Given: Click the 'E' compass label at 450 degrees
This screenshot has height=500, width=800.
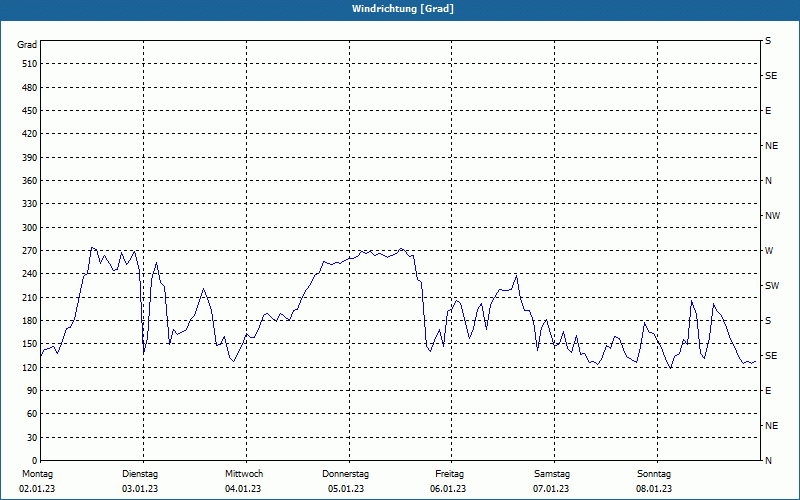Looking at the screenshot, I should (x=768, y=111).
